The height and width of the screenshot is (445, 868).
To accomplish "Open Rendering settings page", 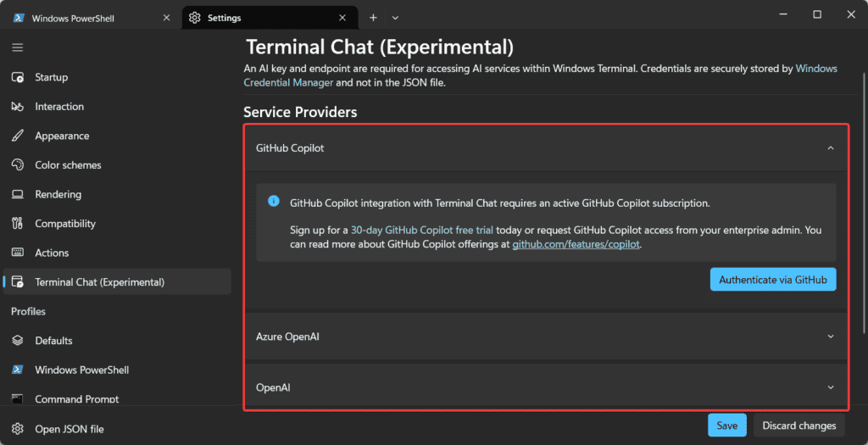I will (x=117, y=194).
